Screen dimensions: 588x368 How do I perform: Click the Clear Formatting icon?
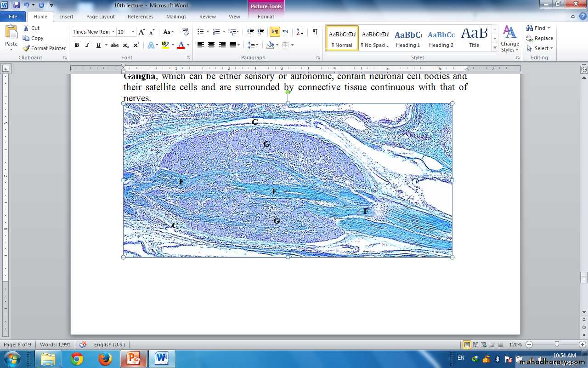pyautogui.click(x=186, y=32)
